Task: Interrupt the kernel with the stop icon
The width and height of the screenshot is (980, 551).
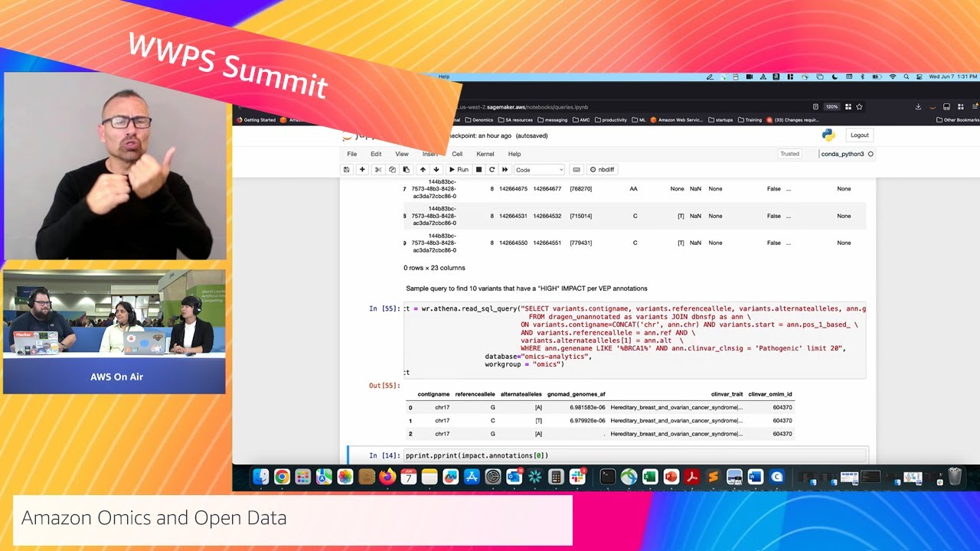Action: click(x=479, y=170)
